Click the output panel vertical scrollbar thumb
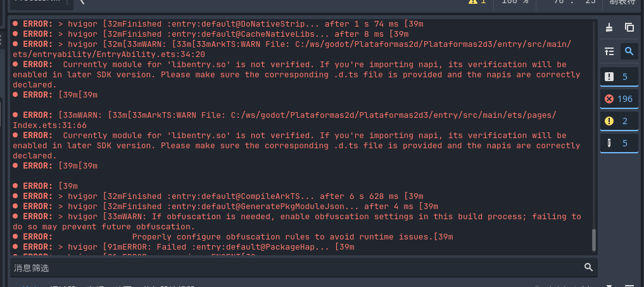Screen dimensions: 644x287 click(593, 240)
